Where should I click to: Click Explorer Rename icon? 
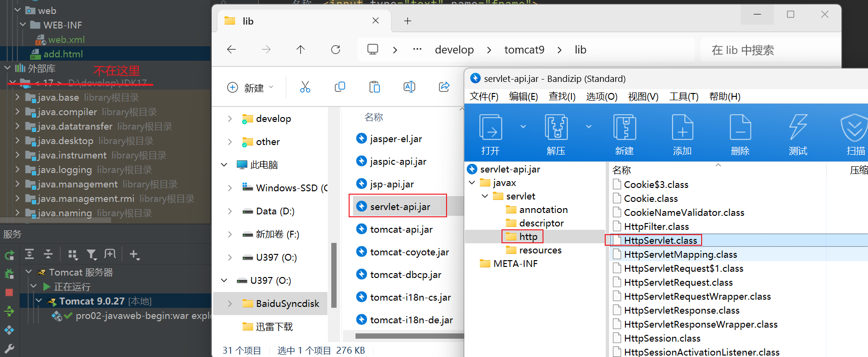point(409,87)
